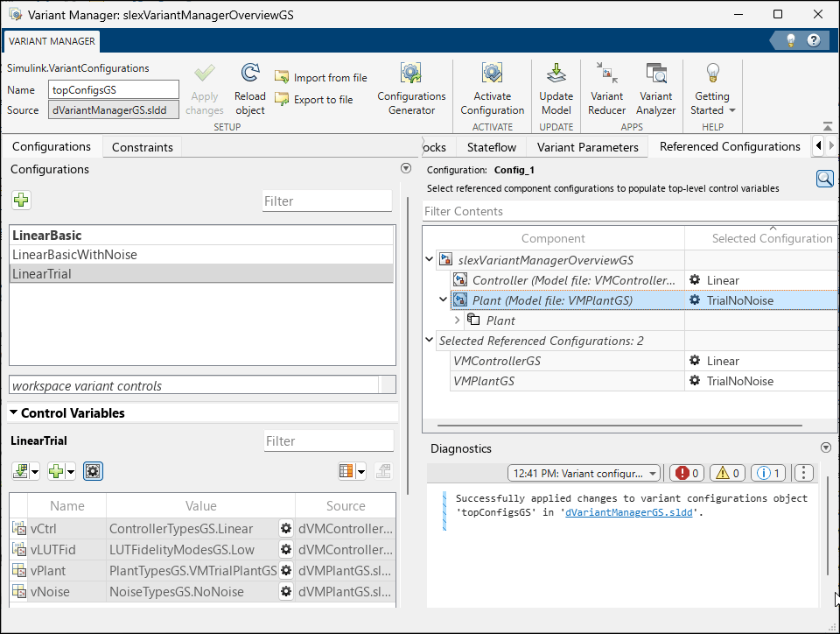This screenshot has height=634, width=840.
Task: Select the LinearBasicWithNoise configuration
Action: (201, 255)
